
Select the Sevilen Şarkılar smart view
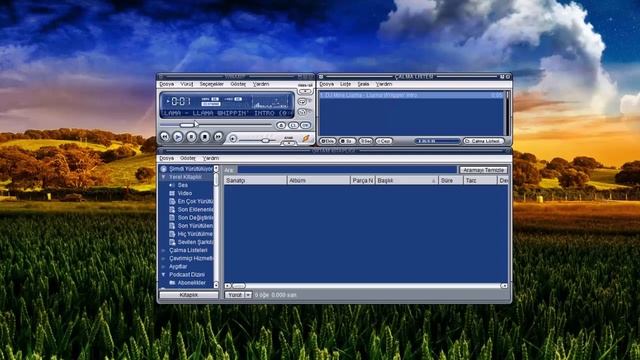coord(195,242)
